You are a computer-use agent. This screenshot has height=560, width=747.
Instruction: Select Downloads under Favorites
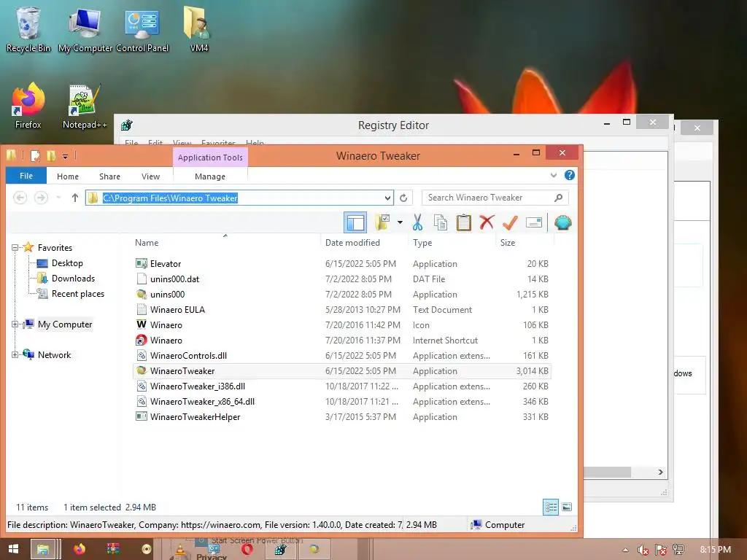pyautogui.click(x=73, y=278)
